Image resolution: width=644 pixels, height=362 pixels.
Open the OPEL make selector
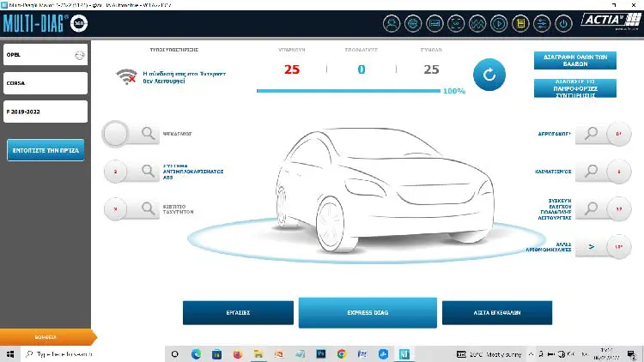pyautogui.click(x=46, y=55)
